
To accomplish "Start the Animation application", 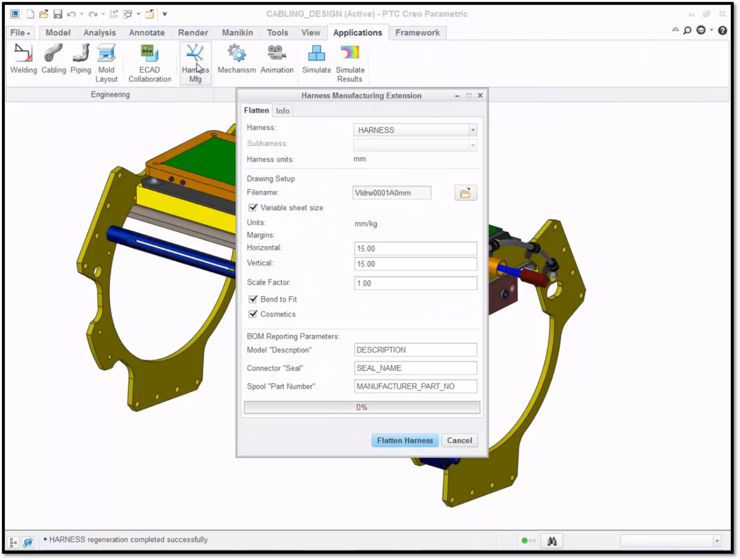I will [x=277, y=60].
